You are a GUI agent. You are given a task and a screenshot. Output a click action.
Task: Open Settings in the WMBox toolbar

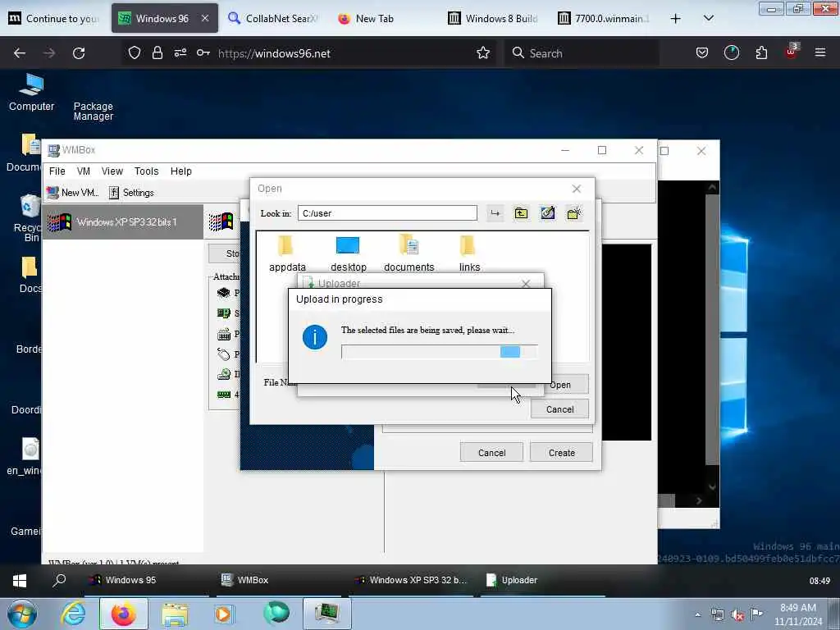tap(131, 192)
